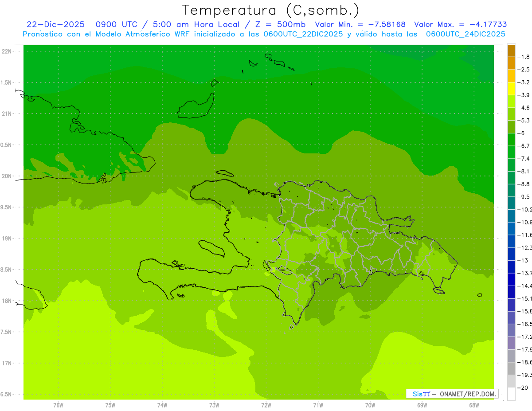
Task: Click the "-20" color scale label
Action: click(x=522, y=388)
